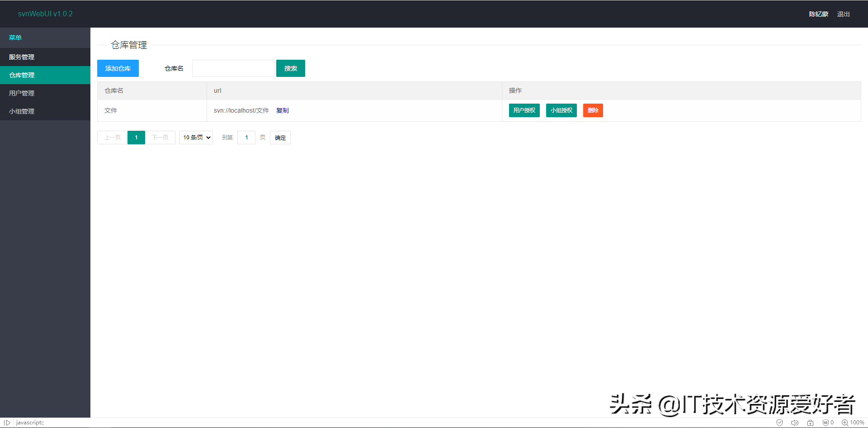Click 确定 to jump to the page
Image resolution: width=868 pixels, height=428 pixels.
(280, 137)
